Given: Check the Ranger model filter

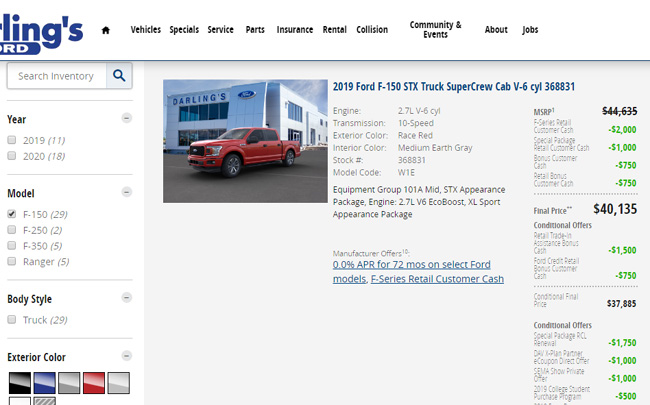Looking at the screenshot, I should [12, 261].
